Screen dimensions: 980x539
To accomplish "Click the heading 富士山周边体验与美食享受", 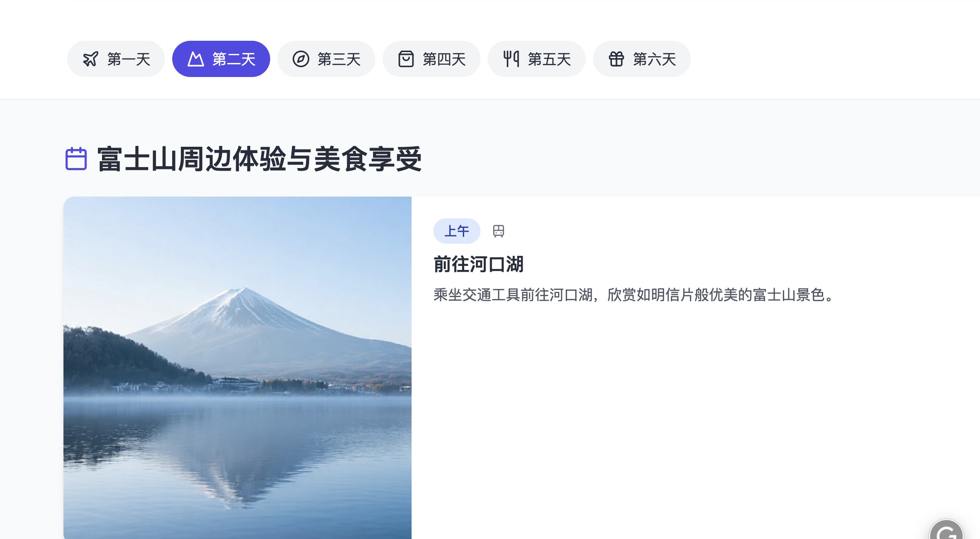I will (259, 159).
